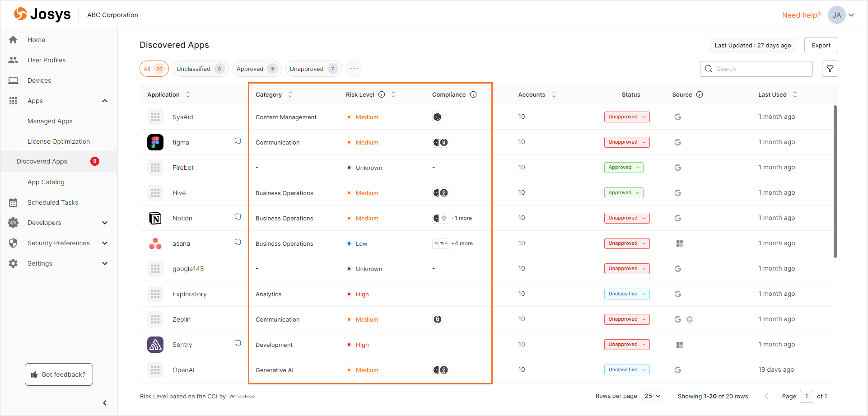Click the asana app icon

pos(155,243)
